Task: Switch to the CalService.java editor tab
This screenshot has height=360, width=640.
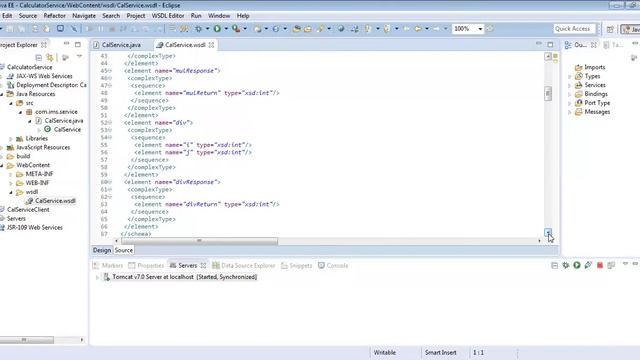Action: 121,45
